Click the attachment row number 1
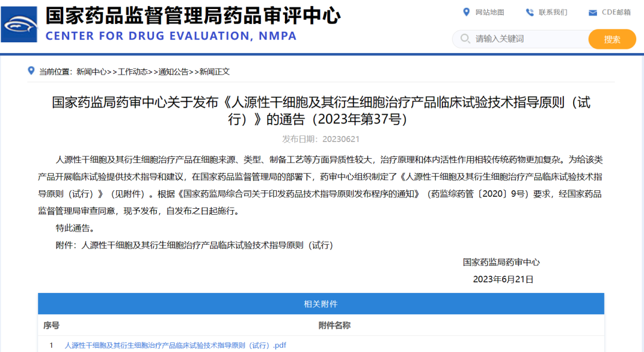The image size is (644, 352). (x=51, y=345)
